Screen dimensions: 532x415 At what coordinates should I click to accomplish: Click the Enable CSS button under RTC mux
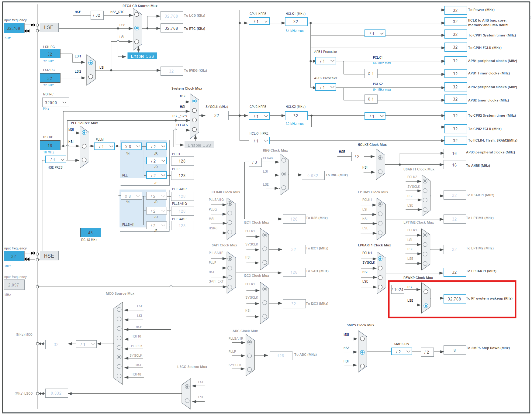142,56
